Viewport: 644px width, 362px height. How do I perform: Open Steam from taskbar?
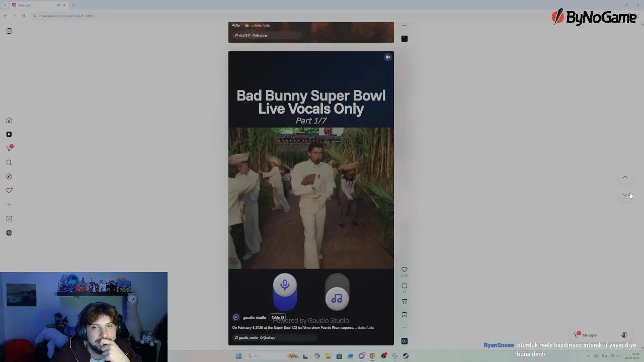click(406, 356)
